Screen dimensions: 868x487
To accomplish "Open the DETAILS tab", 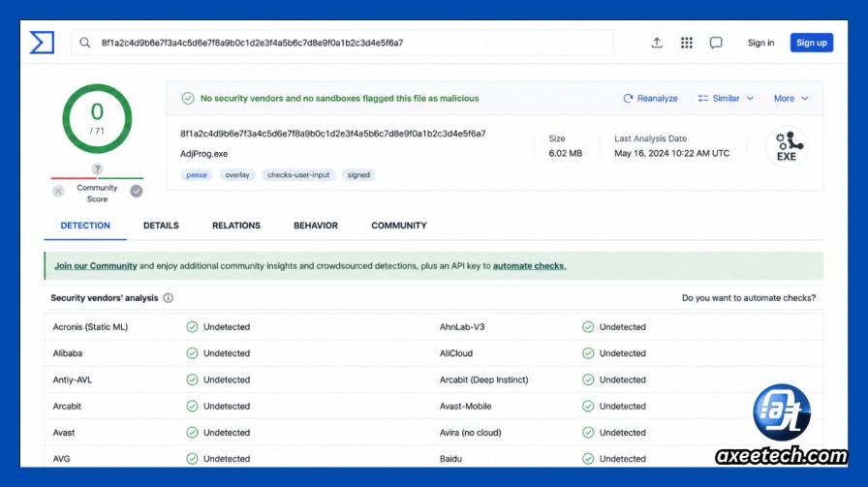I will (x=161, y=226).
